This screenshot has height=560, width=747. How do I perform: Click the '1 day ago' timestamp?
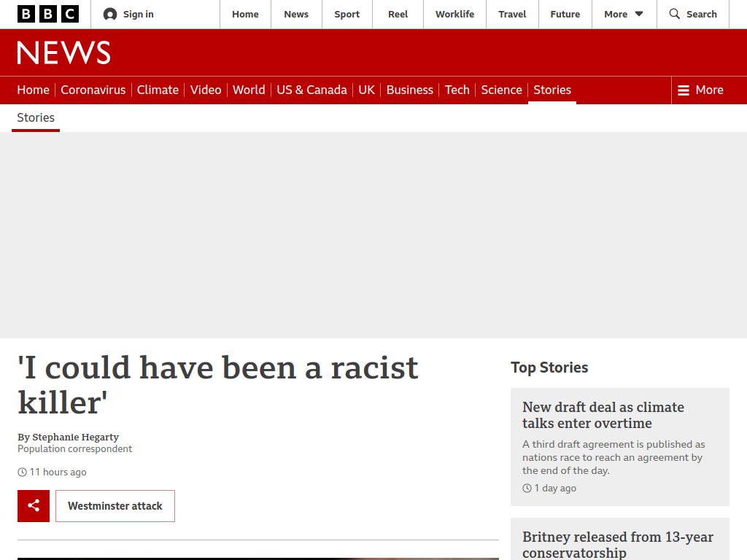(555, 488)
